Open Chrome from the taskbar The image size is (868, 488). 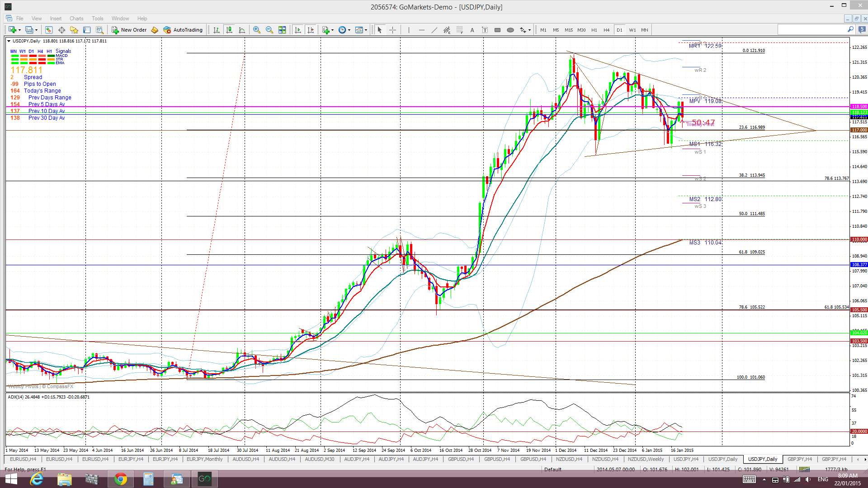point(120,479)
